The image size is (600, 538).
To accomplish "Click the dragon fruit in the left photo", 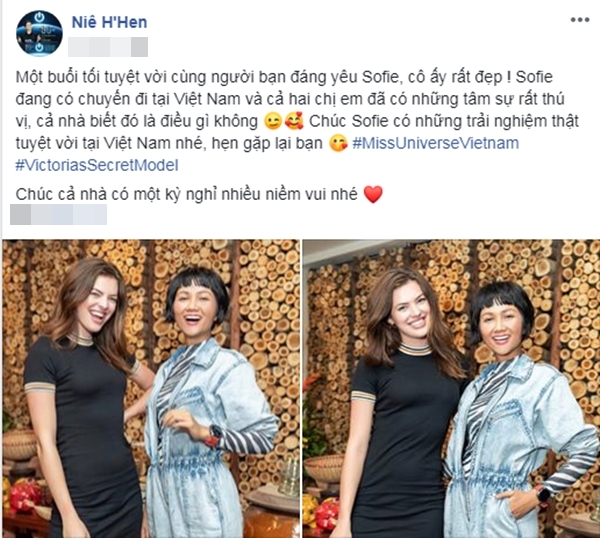I will coord(25,495).
